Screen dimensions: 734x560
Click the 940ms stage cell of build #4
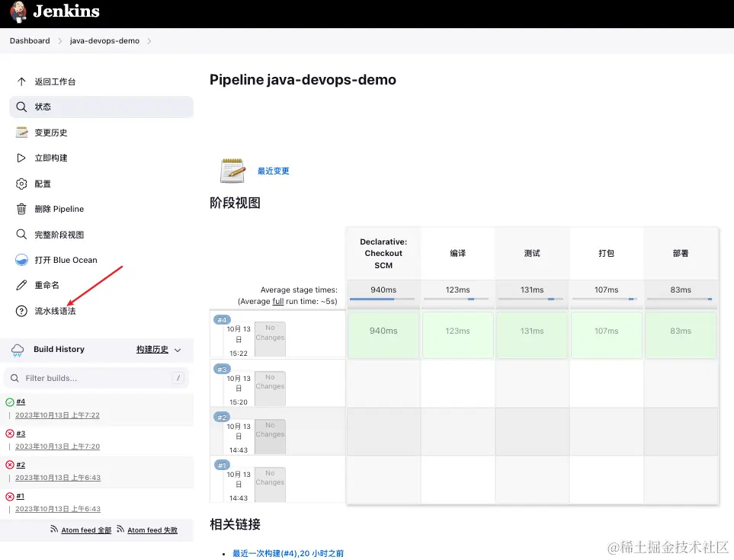click(x=383, y=335)
